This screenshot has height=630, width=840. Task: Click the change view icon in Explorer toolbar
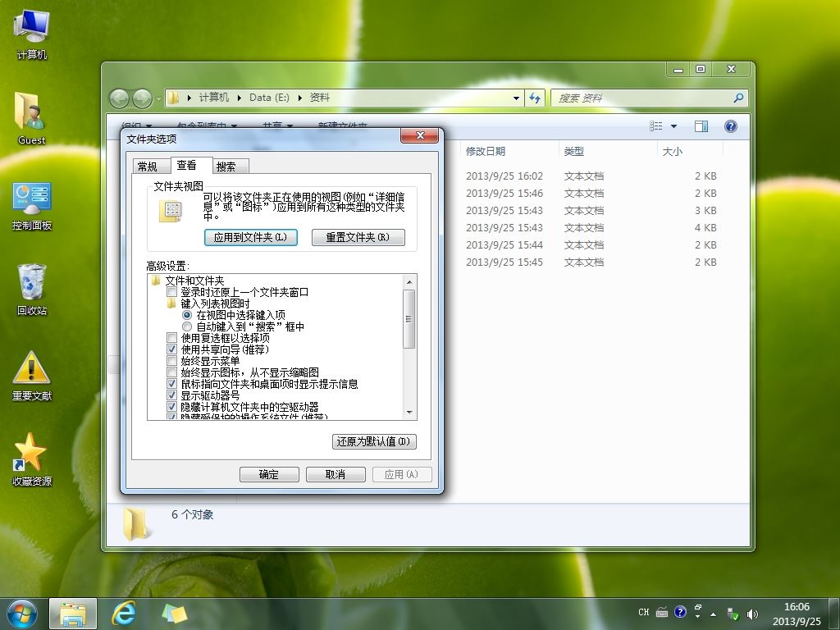[x=655, y=126]
